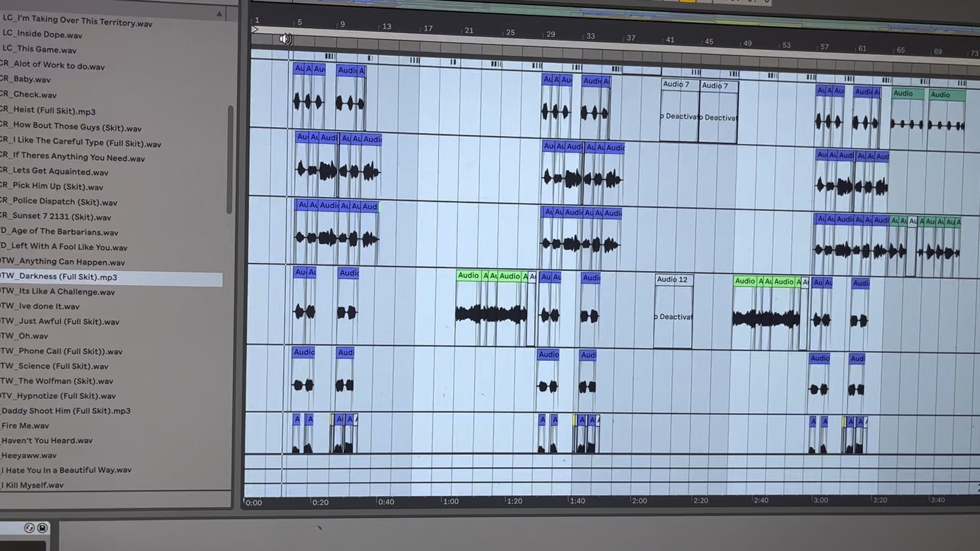Screen dimensions: 980x551
Task: Select the deactivated Audio 12 clip
Action: coord(673,311)
